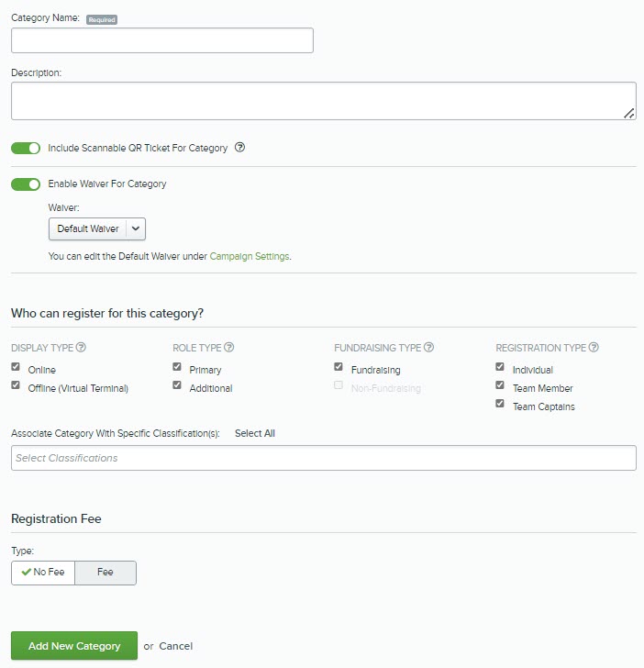
Task: Open help icon beside QR Ticket option
Action: point(239,148)
